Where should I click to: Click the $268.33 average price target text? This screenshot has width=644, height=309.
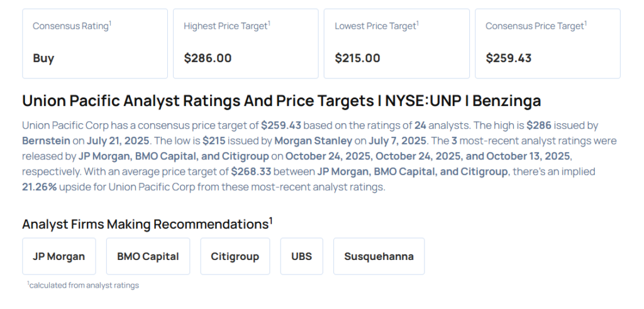252,171
